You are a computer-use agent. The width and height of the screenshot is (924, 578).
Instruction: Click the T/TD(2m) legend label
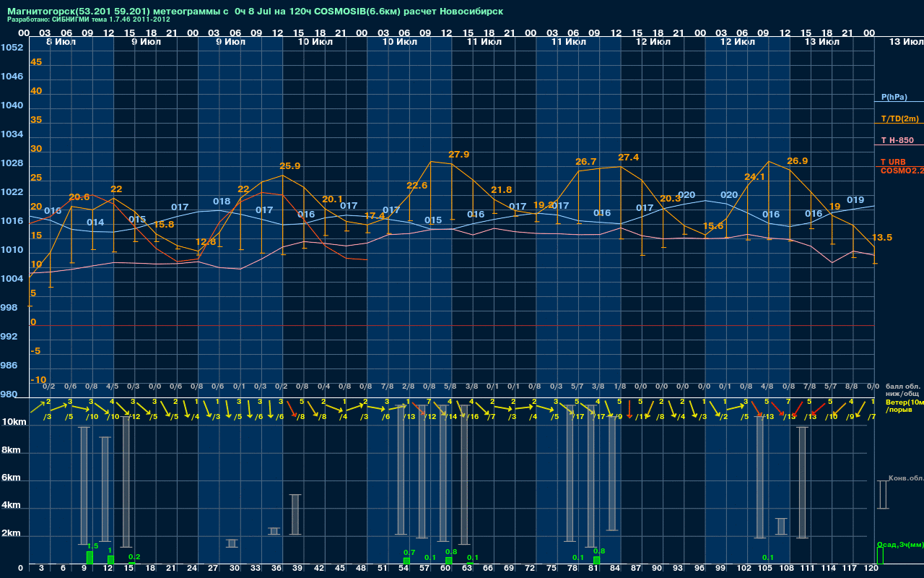pyautogui.click(x=899, y=118)
